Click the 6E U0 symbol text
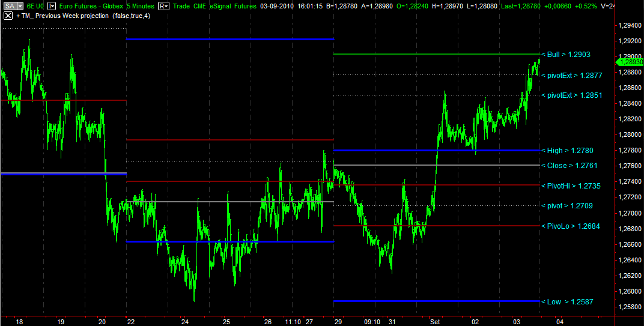 [35, 6]
